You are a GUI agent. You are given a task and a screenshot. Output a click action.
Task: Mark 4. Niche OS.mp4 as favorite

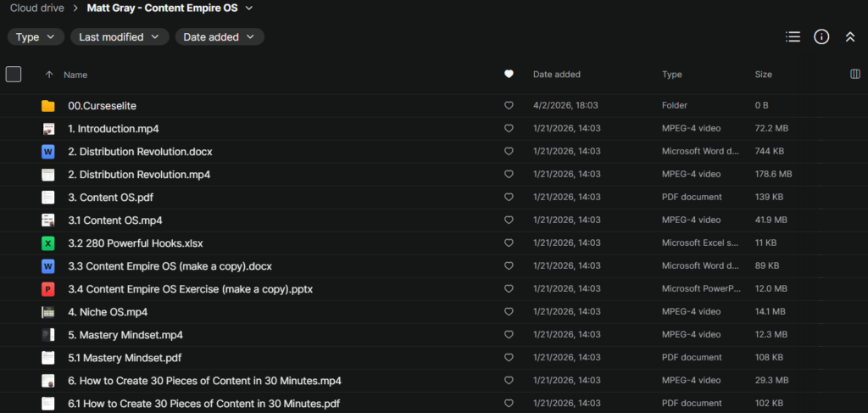[509, 312]
